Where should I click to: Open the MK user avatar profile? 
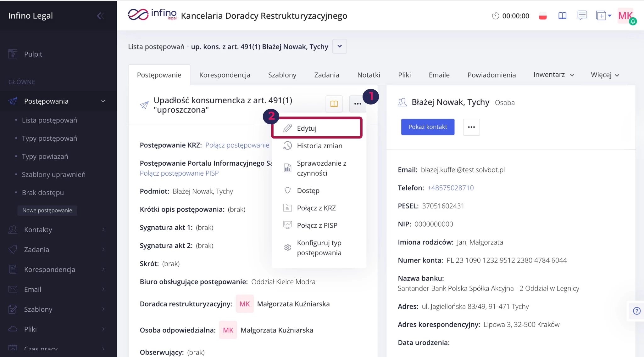625,16
